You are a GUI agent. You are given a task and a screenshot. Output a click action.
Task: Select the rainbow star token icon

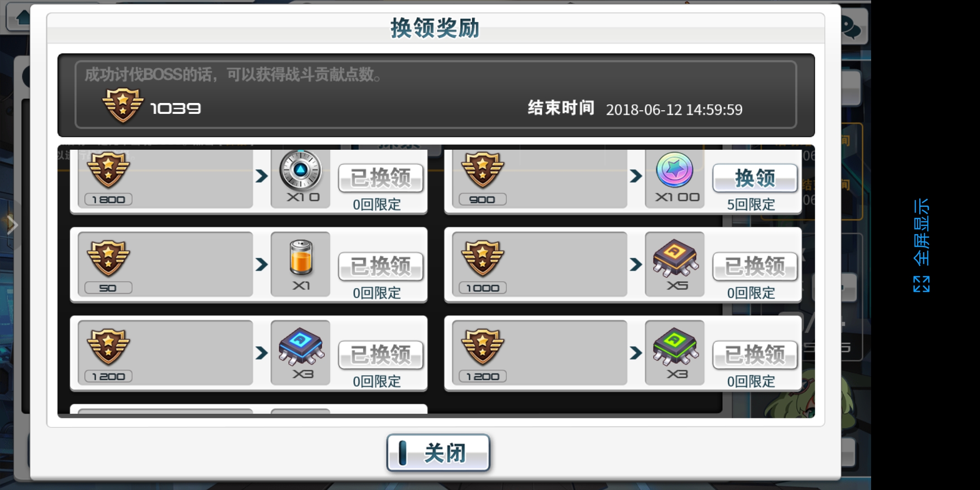click(x=675, y=170)
